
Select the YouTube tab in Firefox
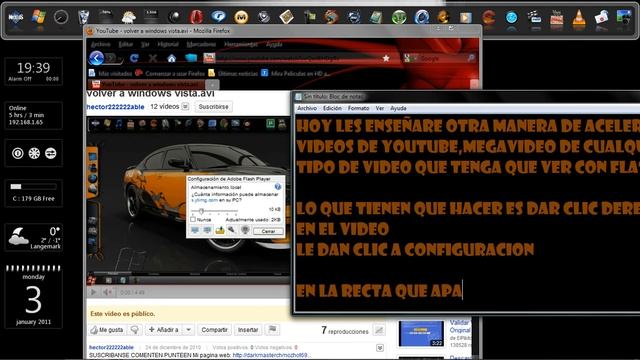(x=147, y=84)
